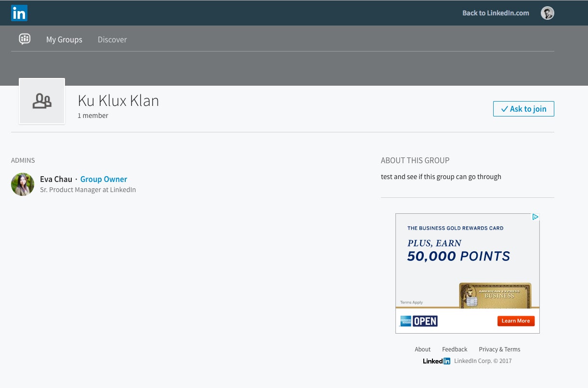Click the Groups speech bubble icon
588x388 pixels.
pos(25,39)
